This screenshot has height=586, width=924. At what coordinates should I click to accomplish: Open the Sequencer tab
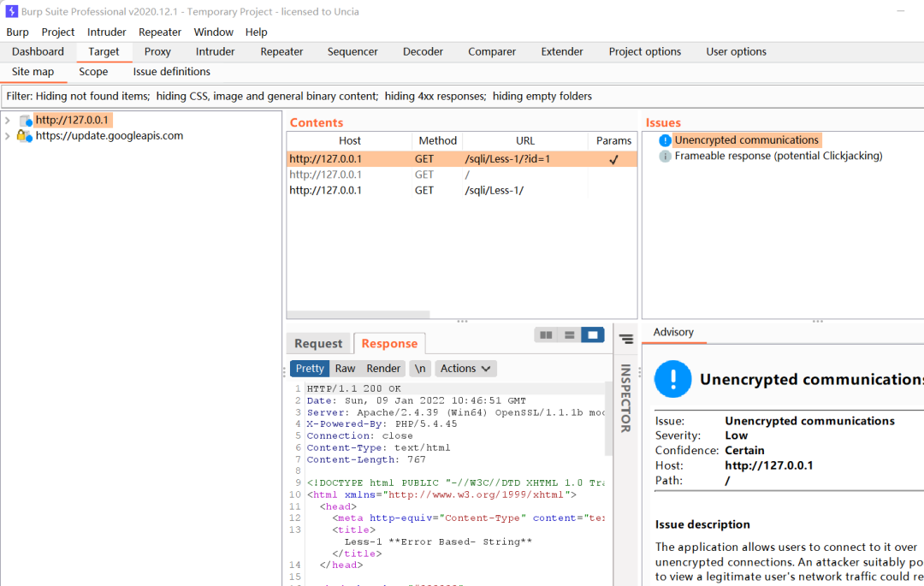point(352,52)
